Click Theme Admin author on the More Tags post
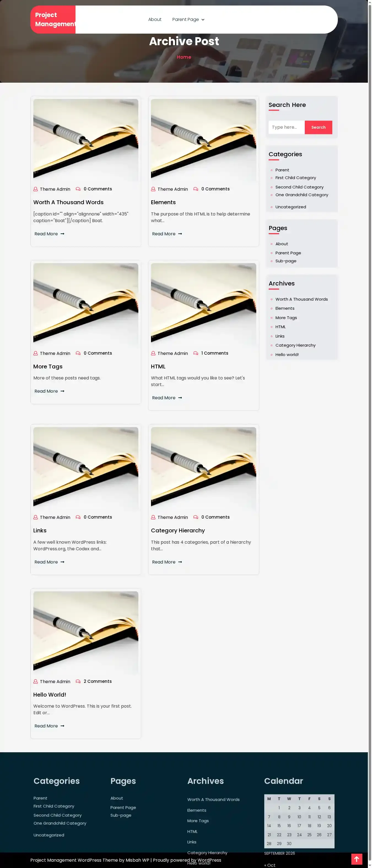 coord(55,353)
